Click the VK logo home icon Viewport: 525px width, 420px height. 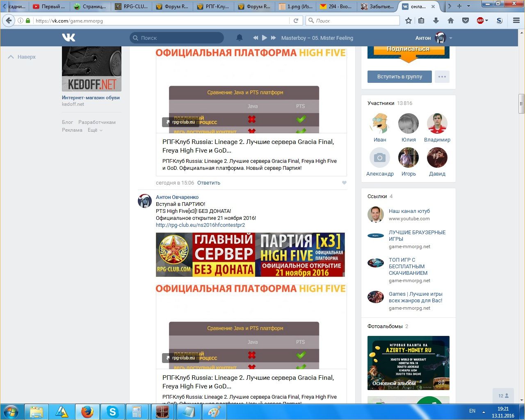tap(69, 38)
